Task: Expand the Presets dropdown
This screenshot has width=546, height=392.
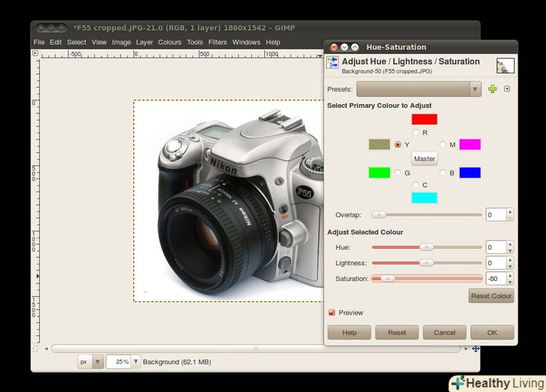Action: point(418,89)
